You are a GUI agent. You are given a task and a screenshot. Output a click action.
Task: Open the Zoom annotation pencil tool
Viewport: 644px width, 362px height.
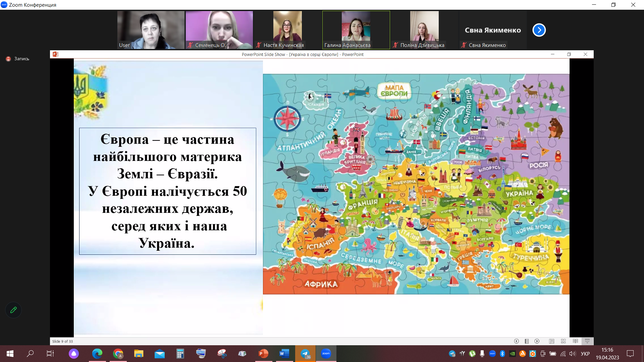(13, 310)
